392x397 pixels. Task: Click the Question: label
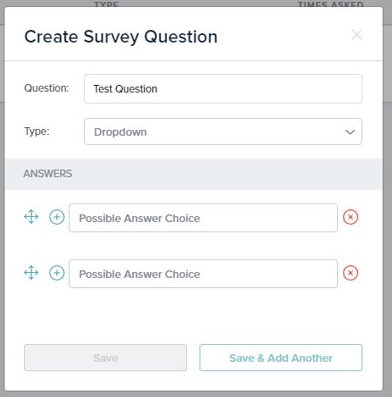(47, 88)
